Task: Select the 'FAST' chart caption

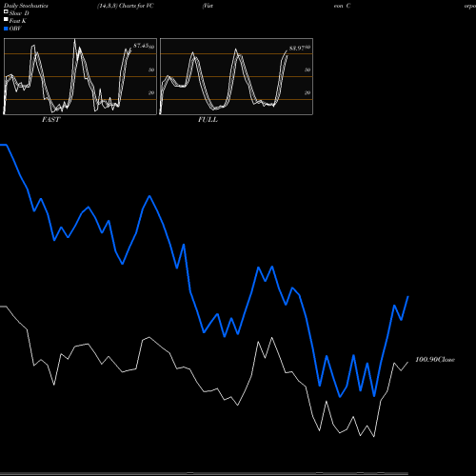Action: [50, 120]
